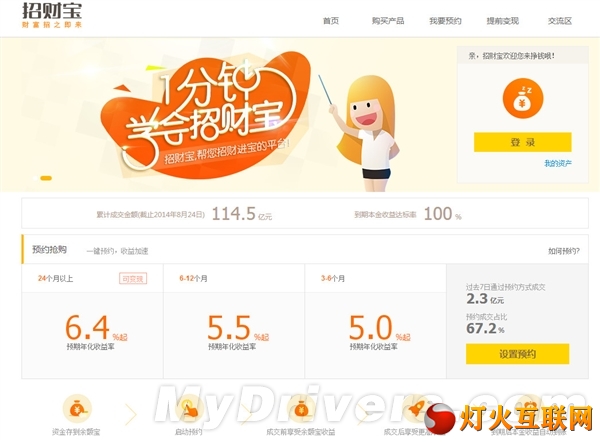
Task: Click the 114.5亿元 total amount
Action: pyautogui.click(x=242, y=214)
